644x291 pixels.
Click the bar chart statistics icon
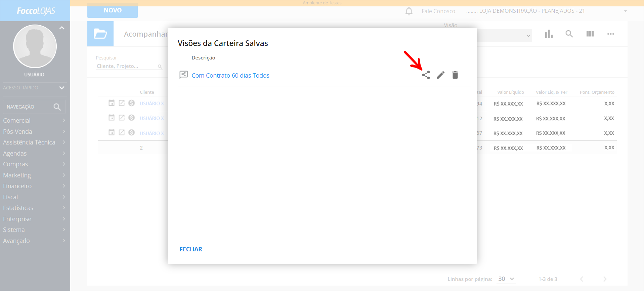(x=549, y=34)
